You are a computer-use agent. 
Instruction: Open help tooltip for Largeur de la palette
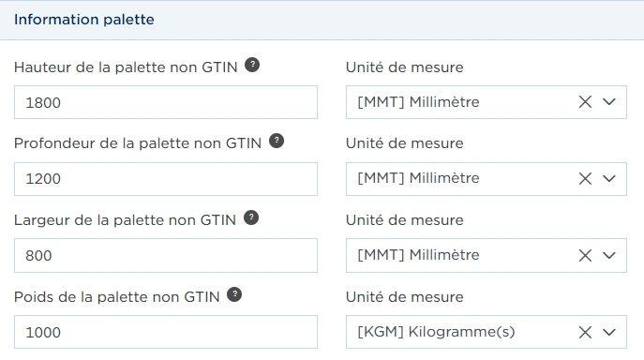tap(251, 217)
